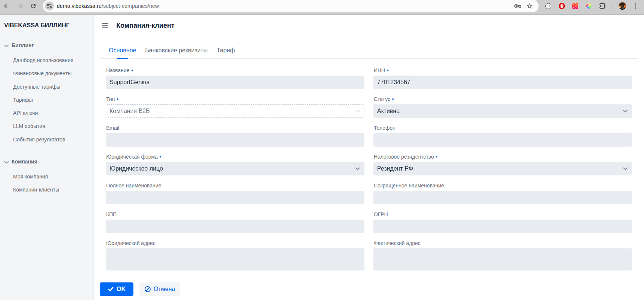Switch to the Тариф tab
The width and height of the screenshot is (644, 300).
(x=225, y=50)
